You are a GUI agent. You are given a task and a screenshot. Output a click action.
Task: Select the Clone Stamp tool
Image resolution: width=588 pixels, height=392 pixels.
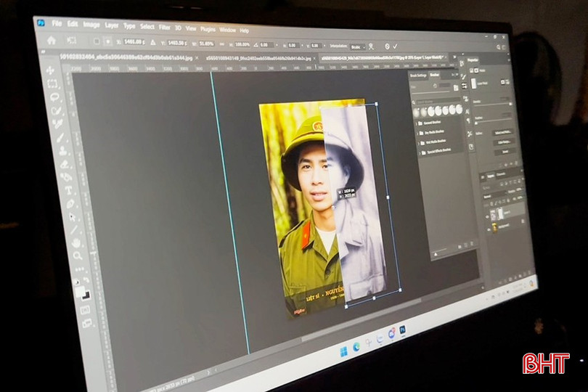(x=62, y=151)
